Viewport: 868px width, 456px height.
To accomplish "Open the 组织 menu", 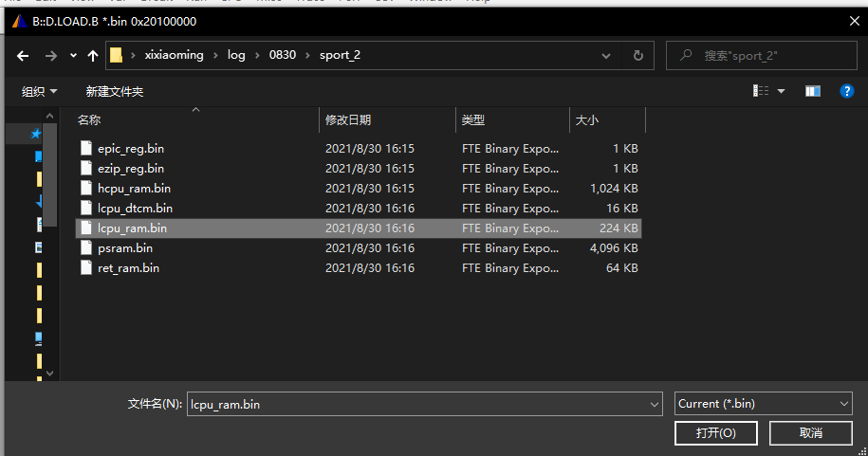I will [39, 92].
